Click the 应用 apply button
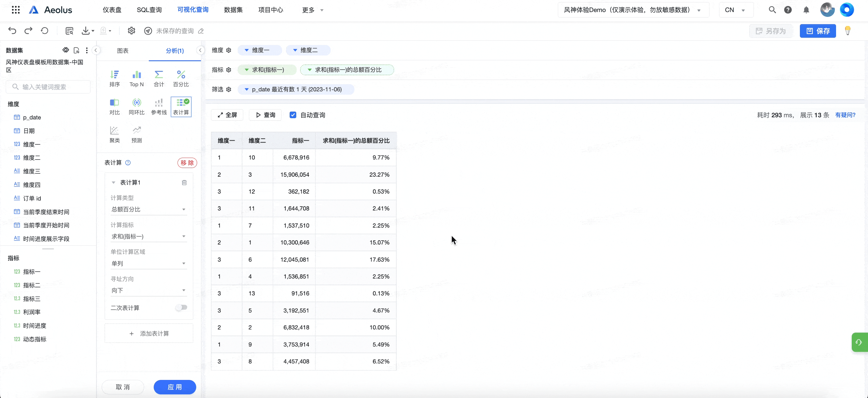Viewport: 868px width, 398px height. click(x=175, y=387)
